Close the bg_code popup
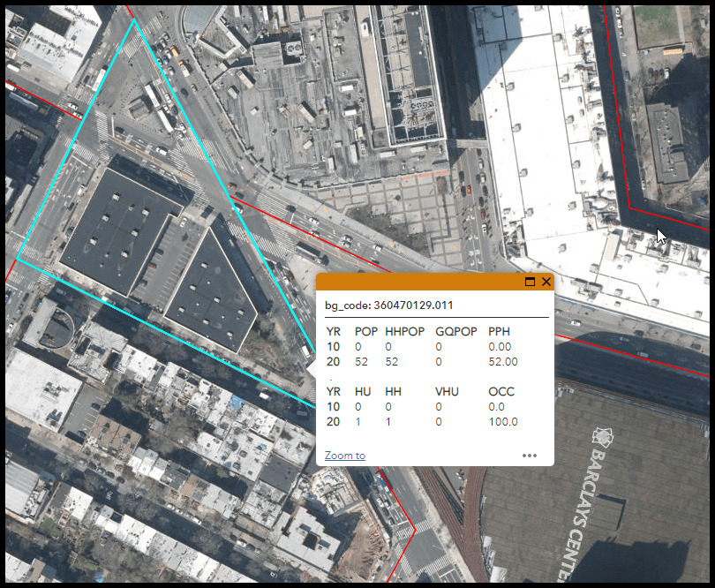The height and width of the screenshot is (588, 715). click(x=546, y=282)
